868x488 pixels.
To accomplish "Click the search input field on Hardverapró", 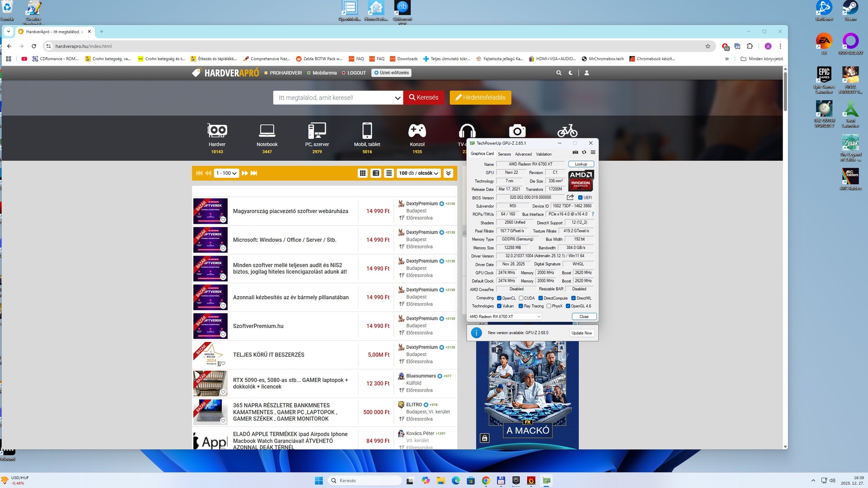I will pos(333,98).
